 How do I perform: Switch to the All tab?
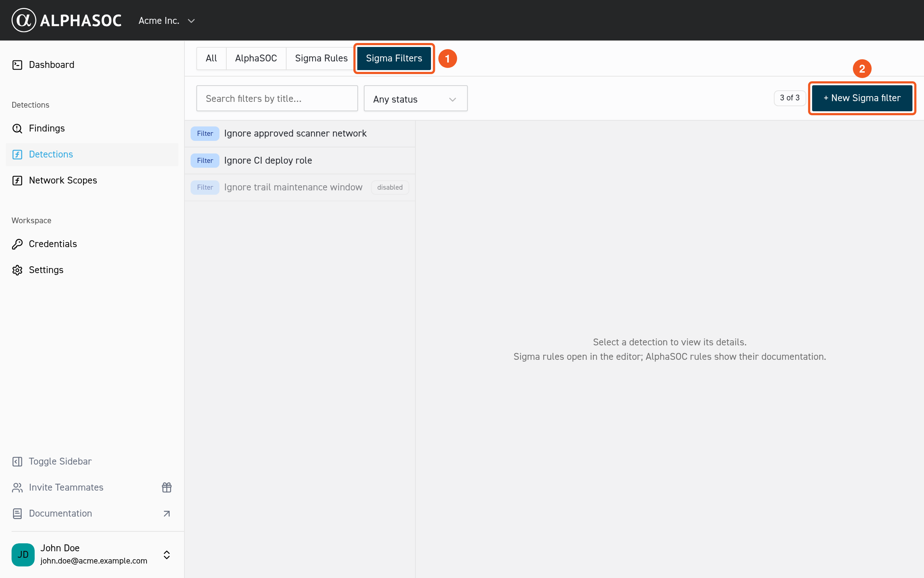(x=211, y=58)
